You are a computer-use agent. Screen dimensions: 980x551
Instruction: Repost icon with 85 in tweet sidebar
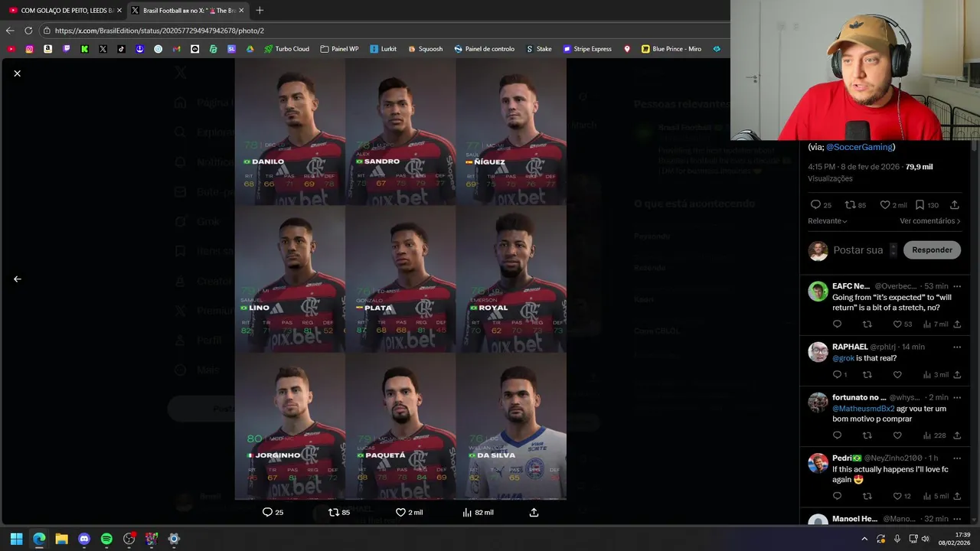(x=855, y=205)
